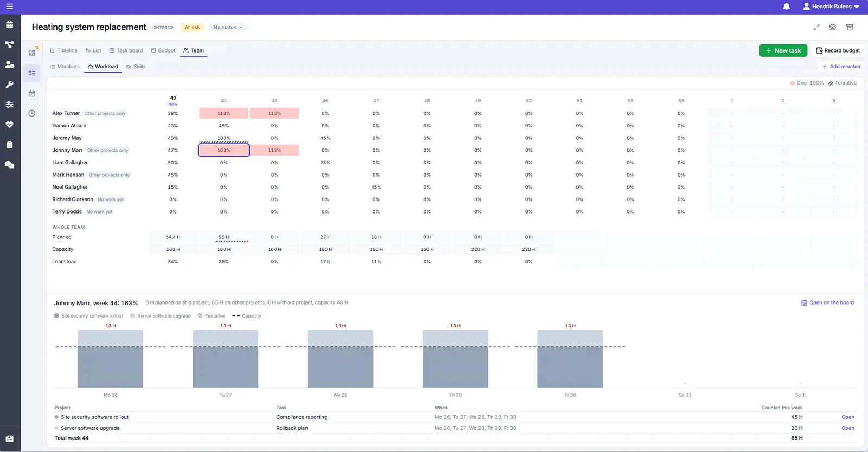The height and width of the screenshot is (452, 868).
Task: Select Alex Turner week 44 cell 113%
Action: click(224, 113)
